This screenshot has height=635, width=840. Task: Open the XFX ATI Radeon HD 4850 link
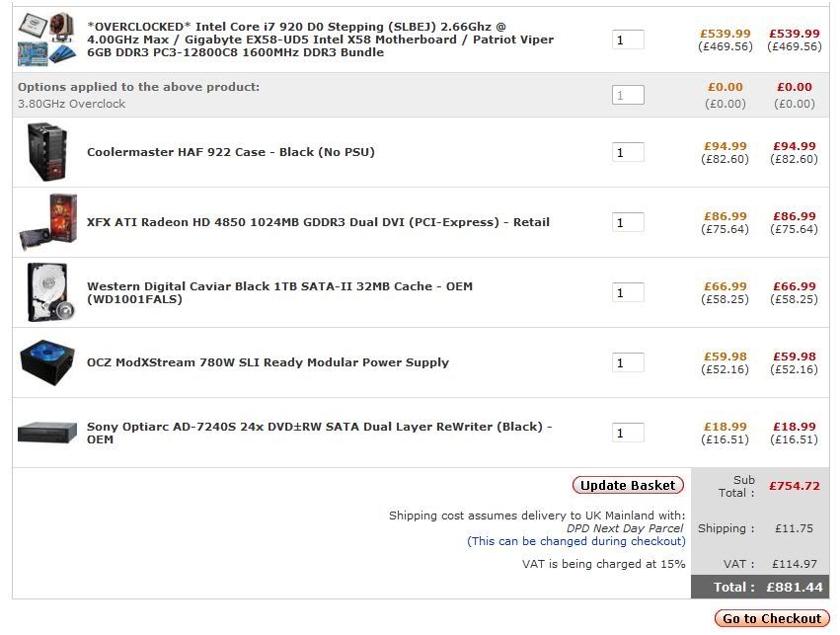point(318,222)
